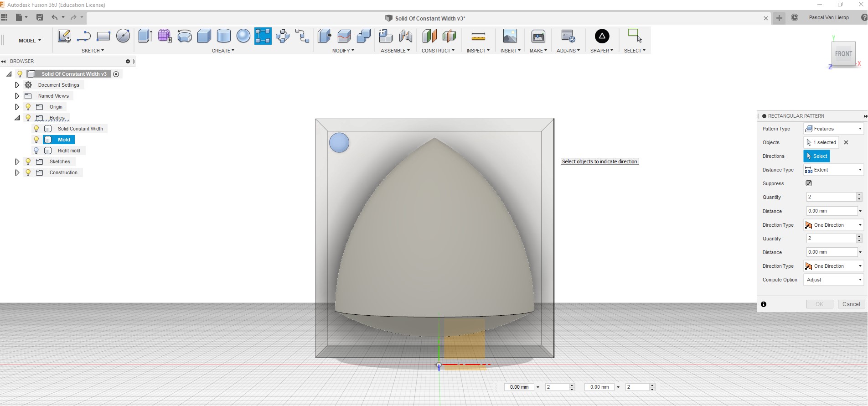
Task: Toggle visibility of Right mold body
Action: point(36,151)
